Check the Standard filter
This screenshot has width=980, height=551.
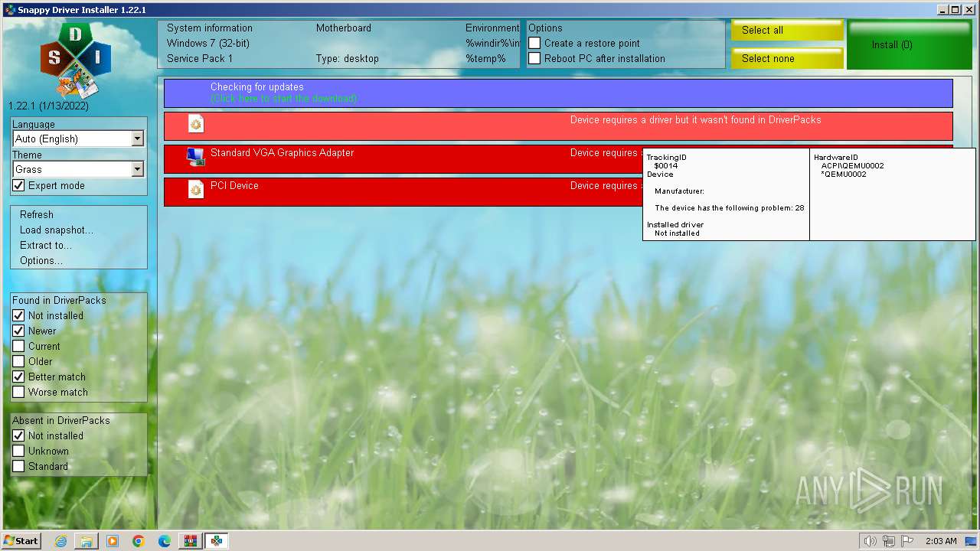19,467
